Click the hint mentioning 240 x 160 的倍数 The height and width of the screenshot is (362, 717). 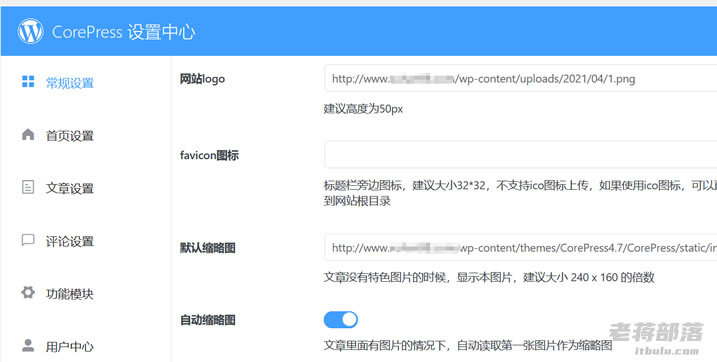(489, 277)
